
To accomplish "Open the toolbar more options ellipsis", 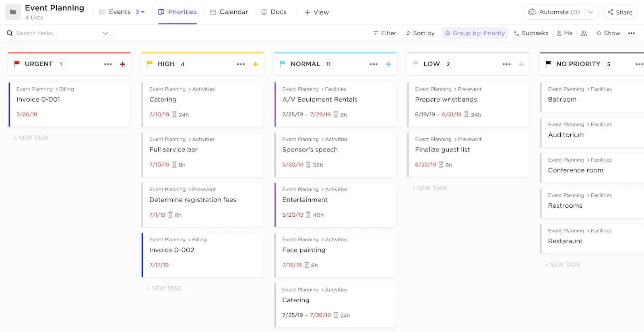I will pos(632,33).
